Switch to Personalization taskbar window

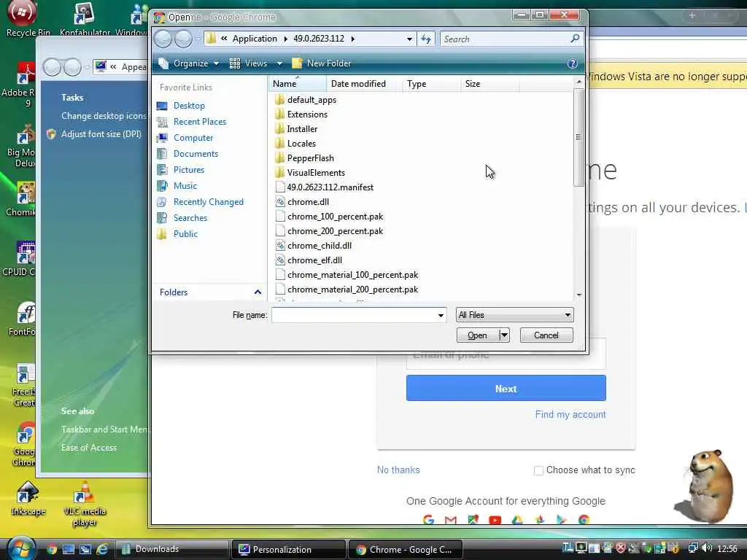(289, 550)
